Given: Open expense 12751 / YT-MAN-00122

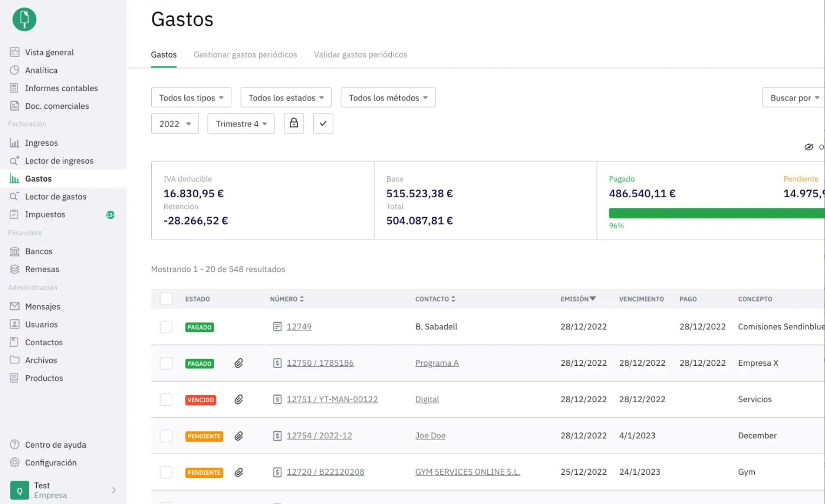Looking at the screenshot, I should click(x=332, y=399).
